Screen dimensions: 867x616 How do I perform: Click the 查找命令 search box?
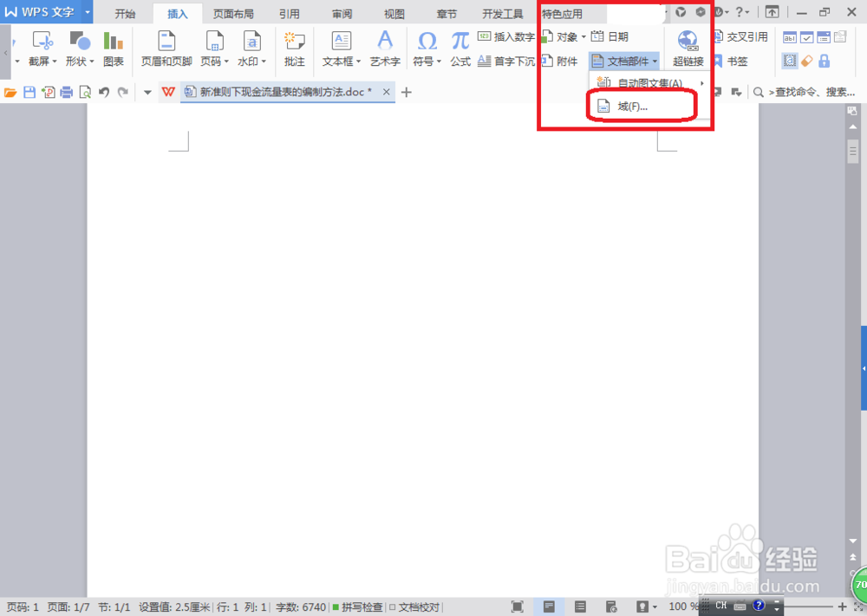coord(805,92)
